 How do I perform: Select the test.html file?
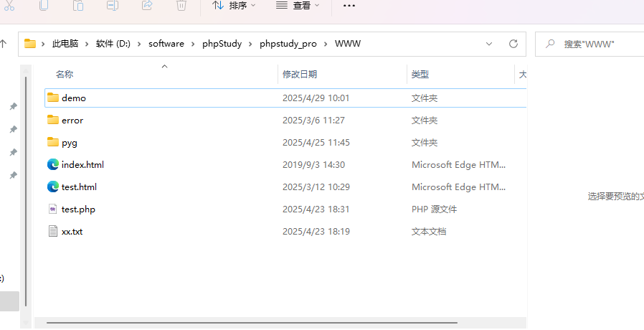coord(285,187)
